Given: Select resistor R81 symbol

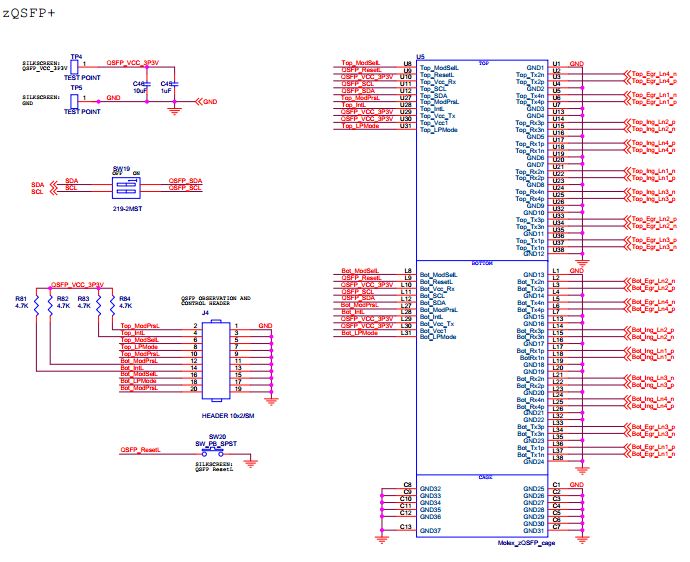Looking at the screenshot, I should click(35, 305).
